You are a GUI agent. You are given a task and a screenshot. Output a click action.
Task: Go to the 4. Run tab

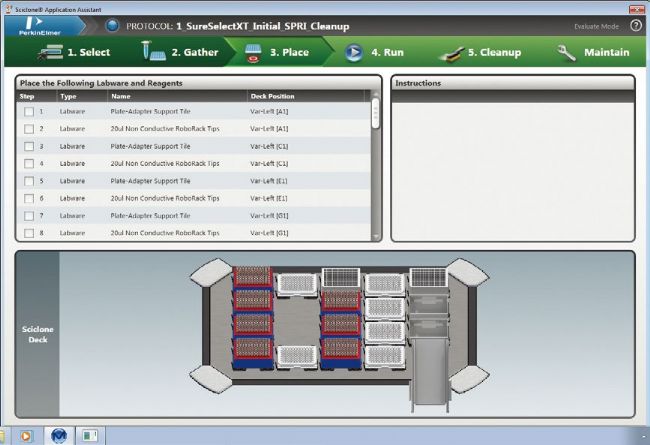387,52
